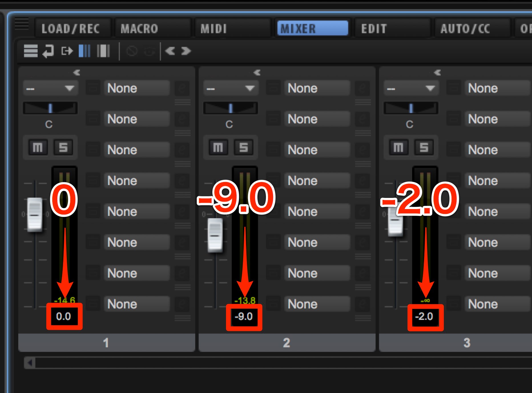Go to the EDIT tab
Viewport: 532px width, 393px height.
[x=392, y=28]
